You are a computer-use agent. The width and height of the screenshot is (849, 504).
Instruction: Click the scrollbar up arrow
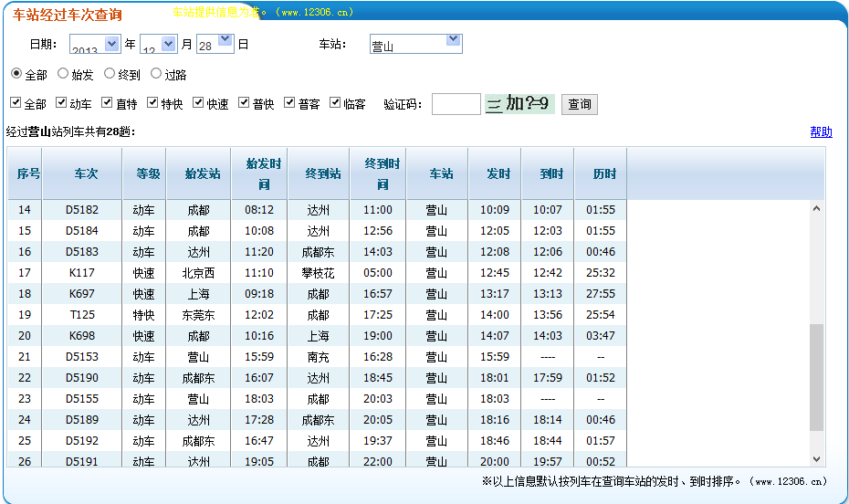(816, 208)
